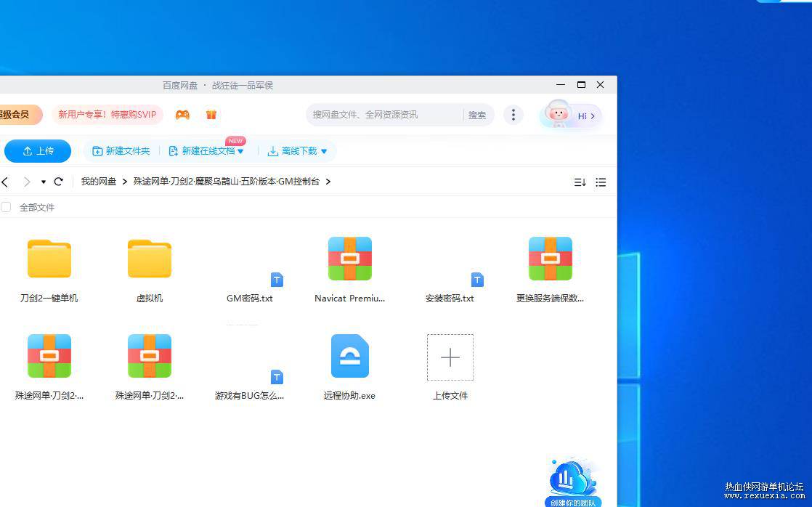Expand the 离线下载 dropdown arrow
Screen dimensions: 812x507
[x=324, y=151]
